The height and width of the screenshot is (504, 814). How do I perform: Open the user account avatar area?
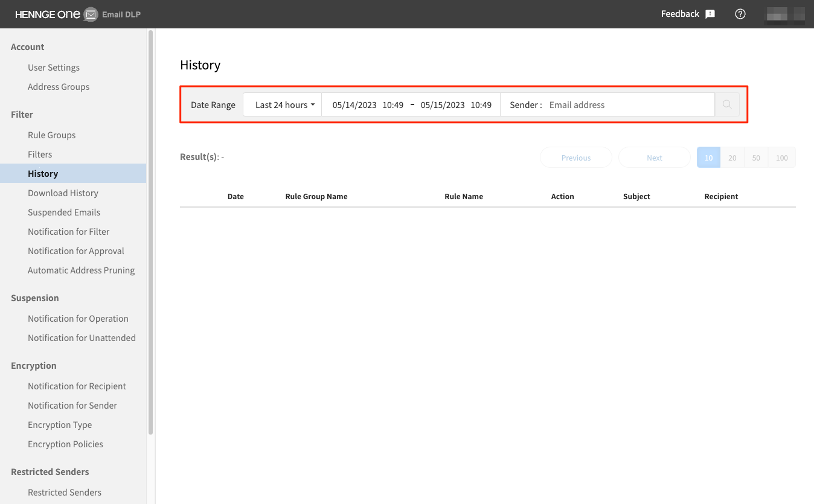pyautogui.click(x=784, y=14)
